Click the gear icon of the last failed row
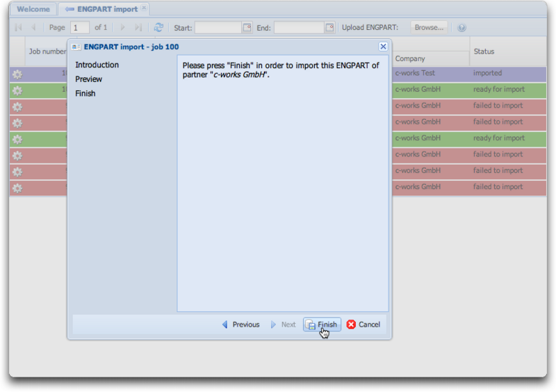The height and width of the screenshot is (392, 556). tap(17, 188)
